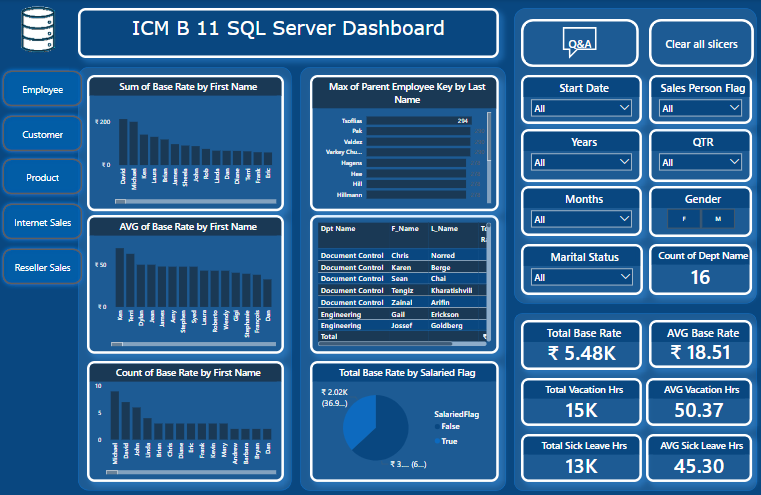Open the Marital Status dropdown
The height and width of the screenshot is (495, 761).
pyautogui.click(x=581, y=277)
